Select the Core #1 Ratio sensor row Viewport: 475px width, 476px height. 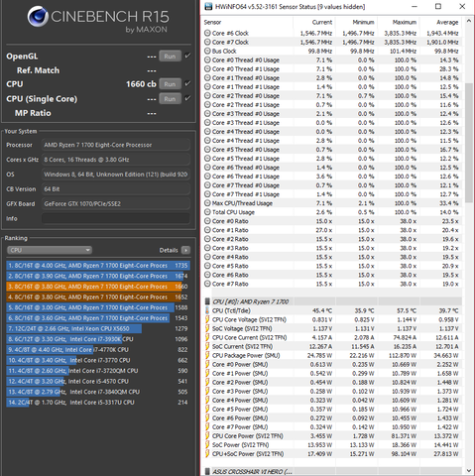(332, 230)
